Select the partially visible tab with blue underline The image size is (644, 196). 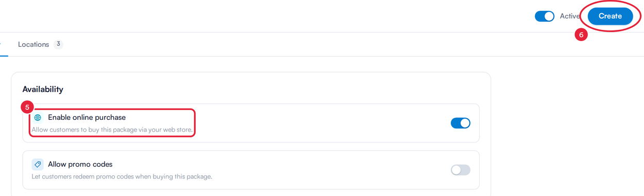[x=4, y=45]
